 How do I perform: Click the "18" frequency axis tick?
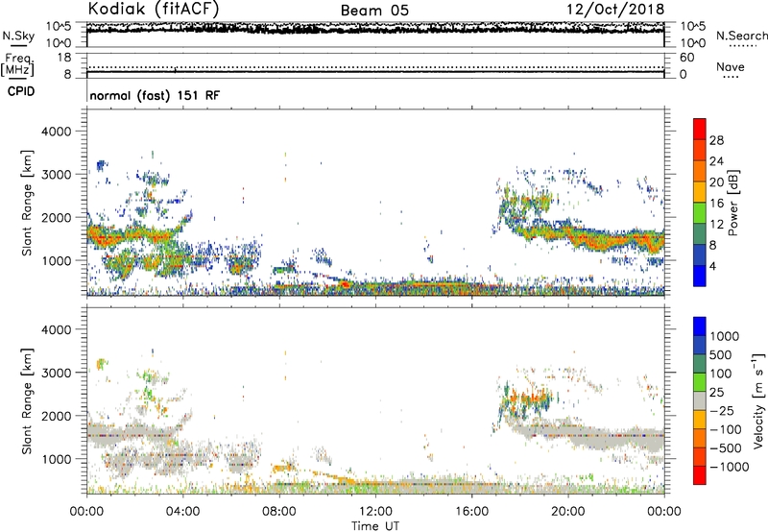pos(64,58)
